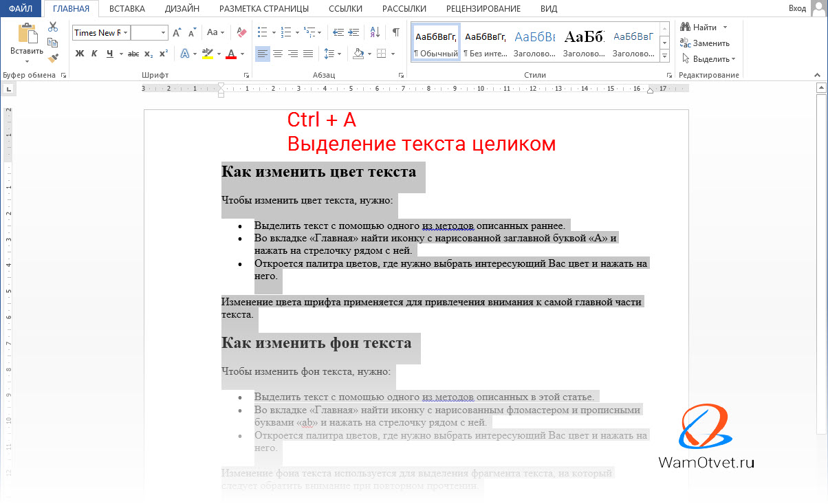Click the shading paint bucket icon
The width and height of the screenshot is (828, 504).
[358, 54]
